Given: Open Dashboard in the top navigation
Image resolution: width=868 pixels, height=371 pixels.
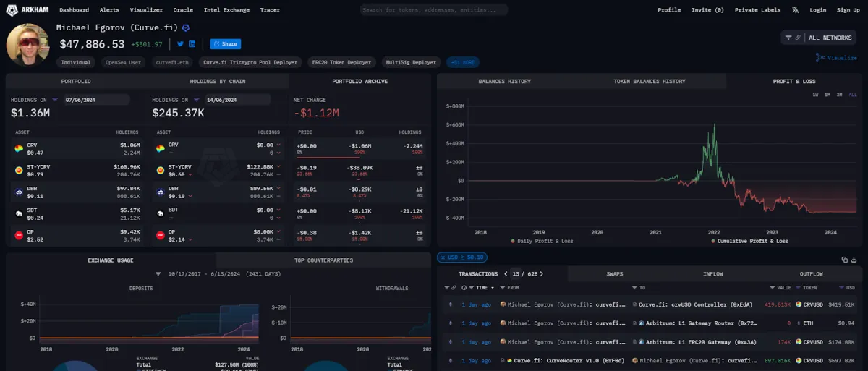Looking at the screenshot, I should pos(74,10).
